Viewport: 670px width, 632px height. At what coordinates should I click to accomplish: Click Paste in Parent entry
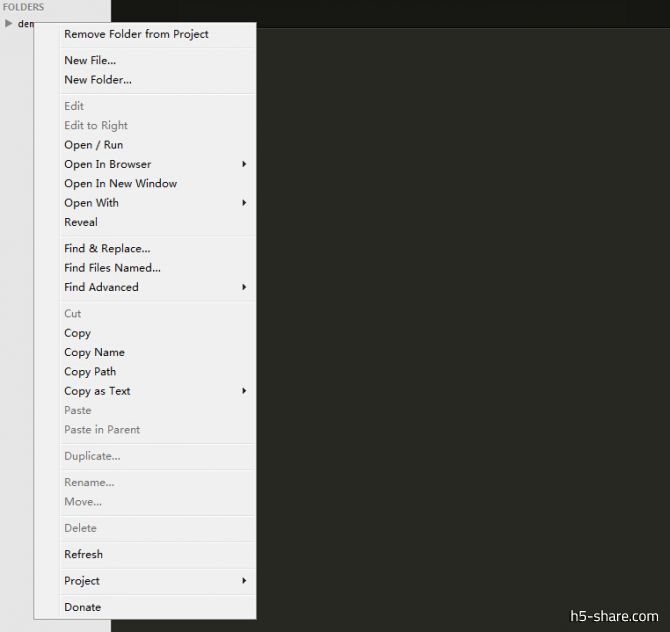click(145, 429)
